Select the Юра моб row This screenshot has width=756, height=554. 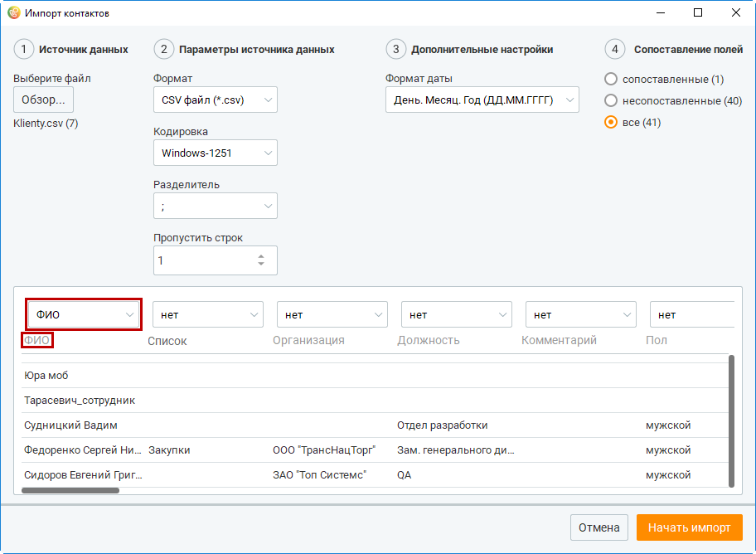tap(375, 376)
